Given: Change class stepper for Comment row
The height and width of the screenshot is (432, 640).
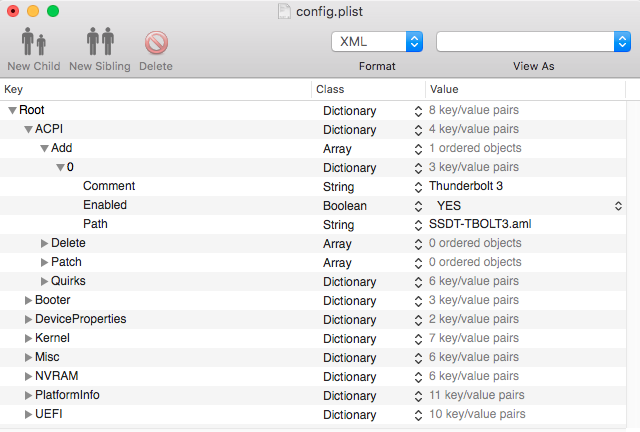Looking at the screenshot, I should click(x=418, y=186).
